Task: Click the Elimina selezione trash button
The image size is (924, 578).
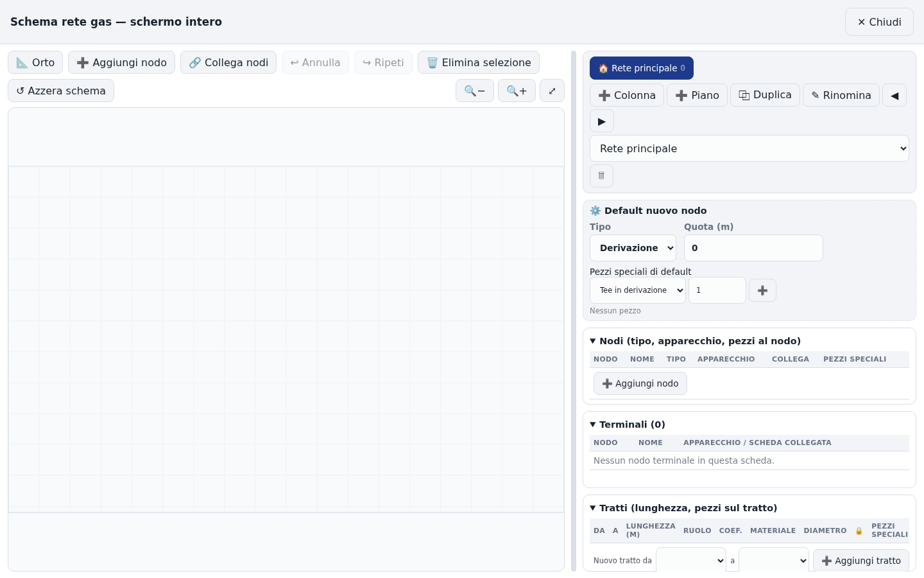Action: pos(479,62)
